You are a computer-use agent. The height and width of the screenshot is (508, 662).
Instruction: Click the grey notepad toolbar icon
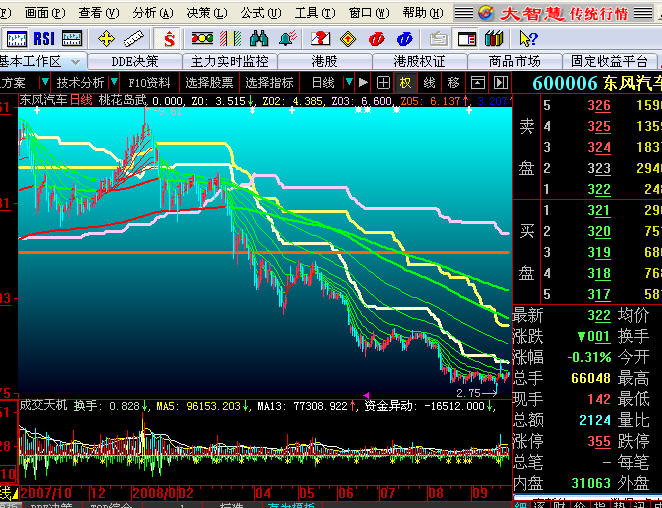click(438, 39)
